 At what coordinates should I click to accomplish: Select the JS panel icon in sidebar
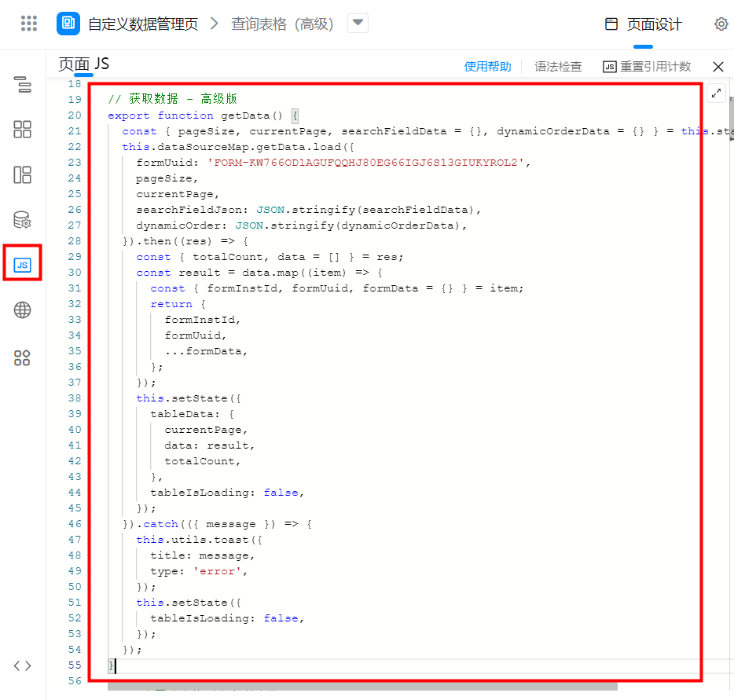[23, 266]
